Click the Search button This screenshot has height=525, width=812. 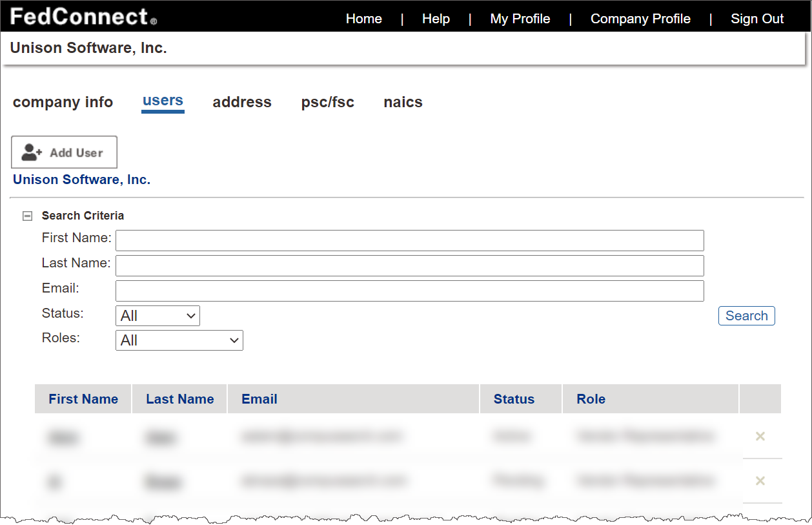pos(746,316)
